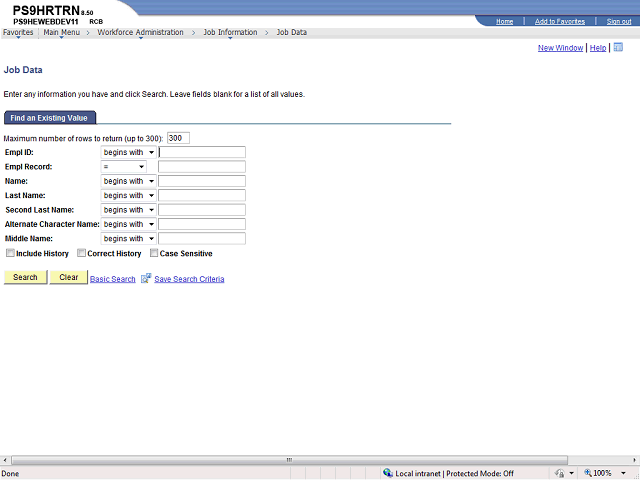This screenshot has height=480, width=640.
Task: Open the Main Menu navigation item
Action: [x=62, y=32]
